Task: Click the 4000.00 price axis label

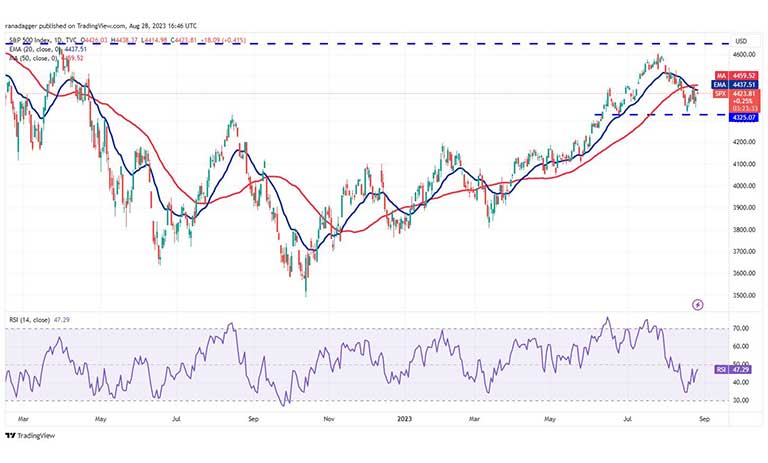Action: coord(744,186)
